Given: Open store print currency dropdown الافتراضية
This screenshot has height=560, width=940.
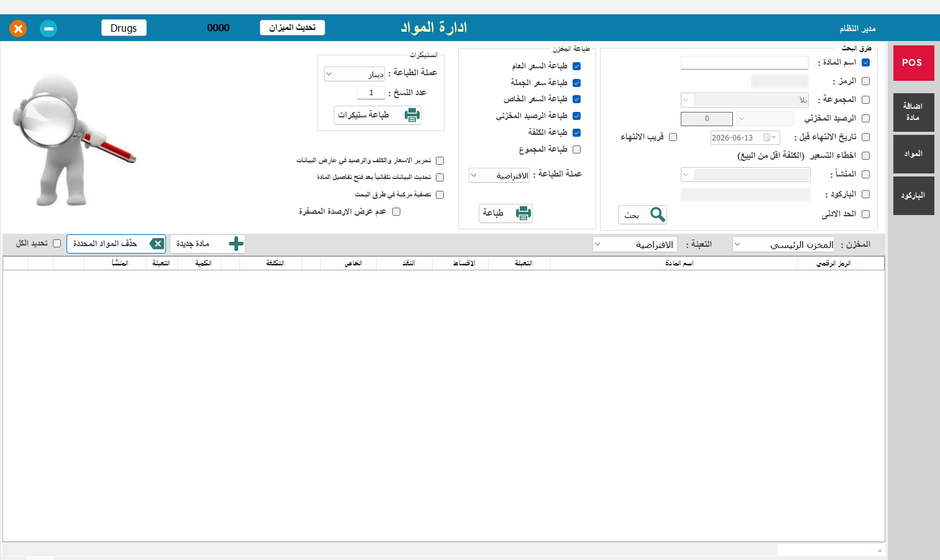Looking at the screenshot, I should pyautogui.click(x=499, y=176).
